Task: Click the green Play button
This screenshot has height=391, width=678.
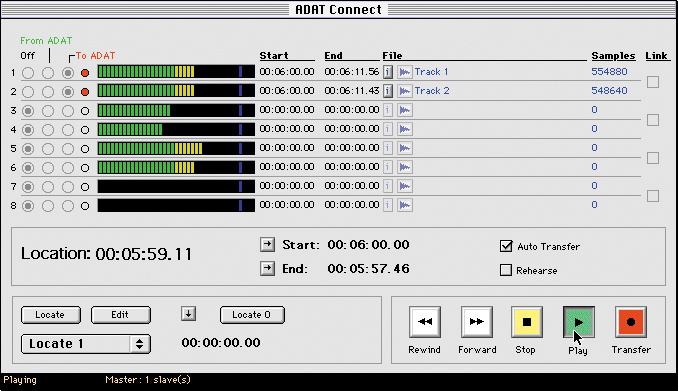Action: click(x=579, y=322)
